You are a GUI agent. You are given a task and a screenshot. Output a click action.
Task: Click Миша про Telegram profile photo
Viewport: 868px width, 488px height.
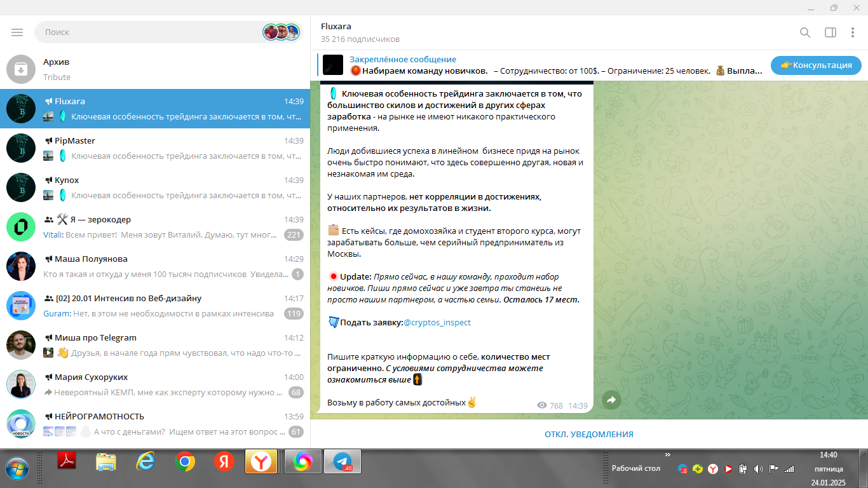click(x=21, y=345)
